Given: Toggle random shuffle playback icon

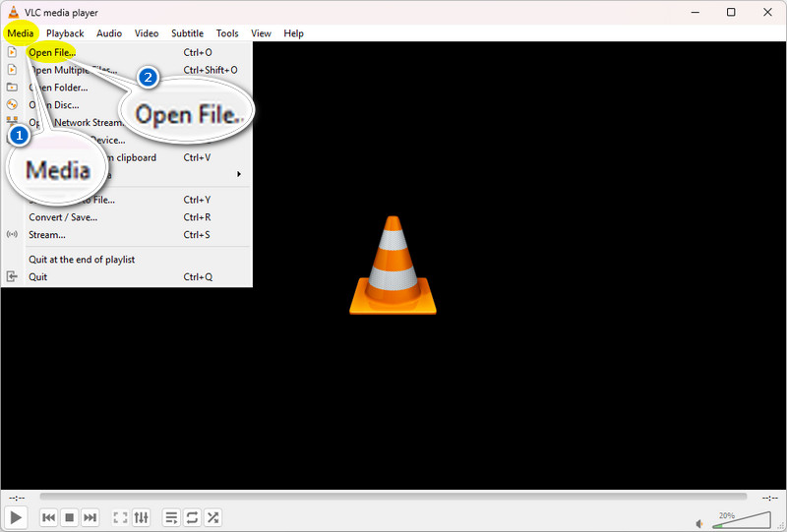Looking at the screenshot, I should point(212,517).
